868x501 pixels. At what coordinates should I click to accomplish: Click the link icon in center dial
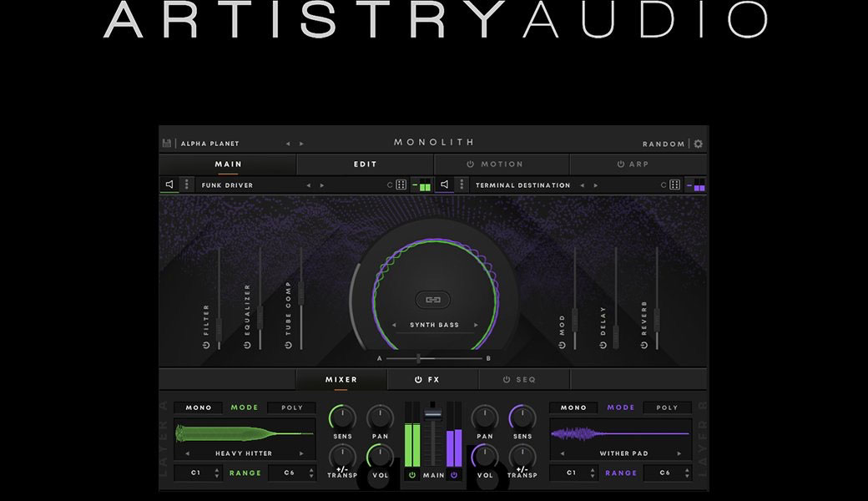[433, 300]
